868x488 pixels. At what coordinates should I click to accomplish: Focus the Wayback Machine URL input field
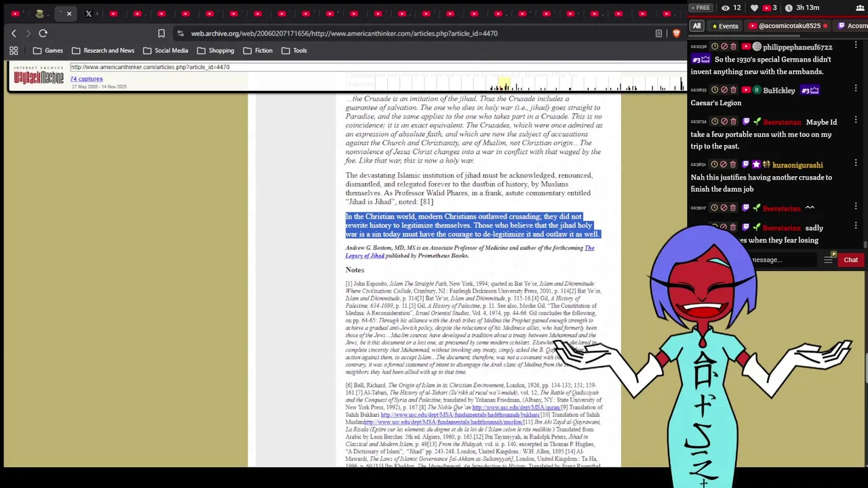[377, 67]
